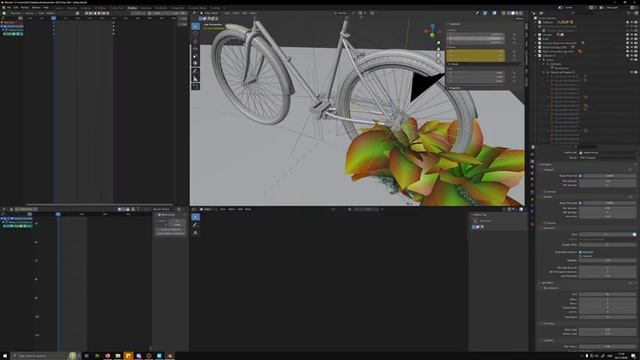Click the Total max bounces field

tap(607, 294)
